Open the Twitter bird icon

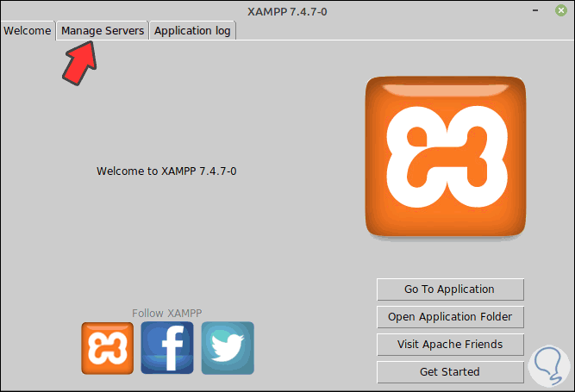[x=228, y=348]
